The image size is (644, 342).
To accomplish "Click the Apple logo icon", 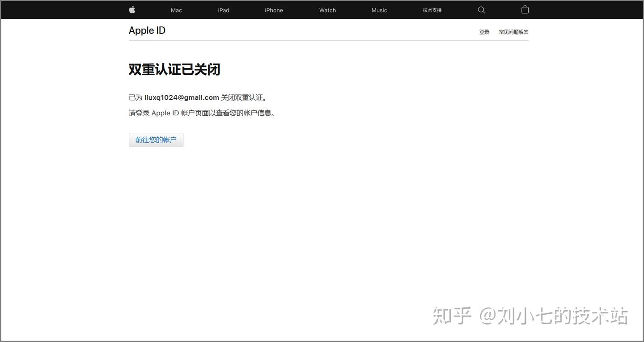I will pyautogui.click(x=131, y=9).
